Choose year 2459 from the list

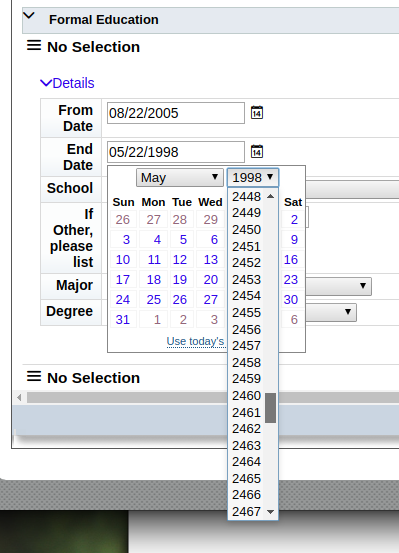point(246,379)
